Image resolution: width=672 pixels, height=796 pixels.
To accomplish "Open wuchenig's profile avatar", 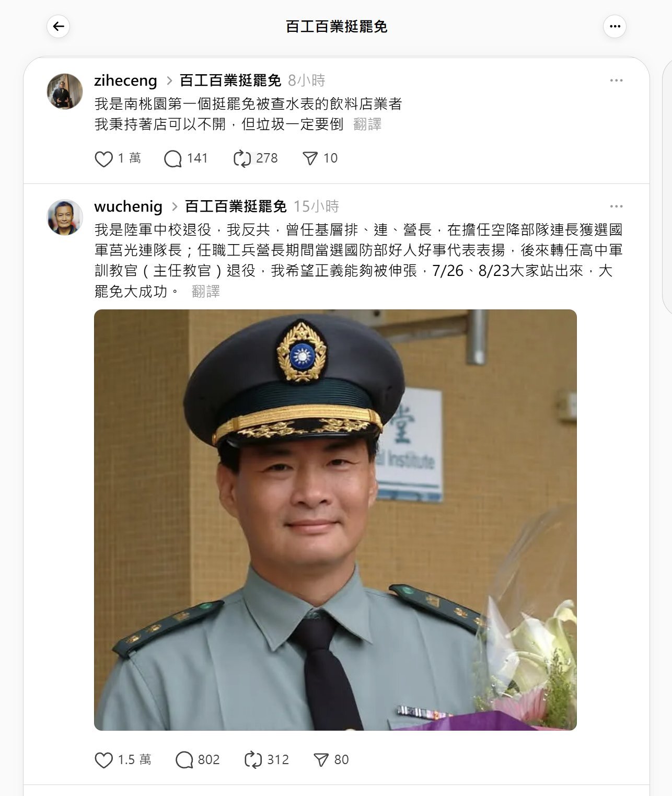I will [x=65, y=217].
